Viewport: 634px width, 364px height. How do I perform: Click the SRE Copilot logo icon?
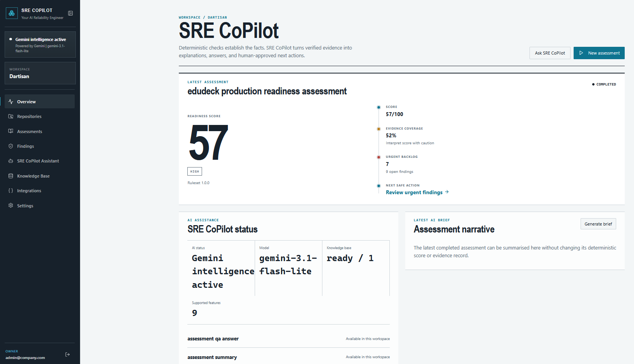(12, 13)
